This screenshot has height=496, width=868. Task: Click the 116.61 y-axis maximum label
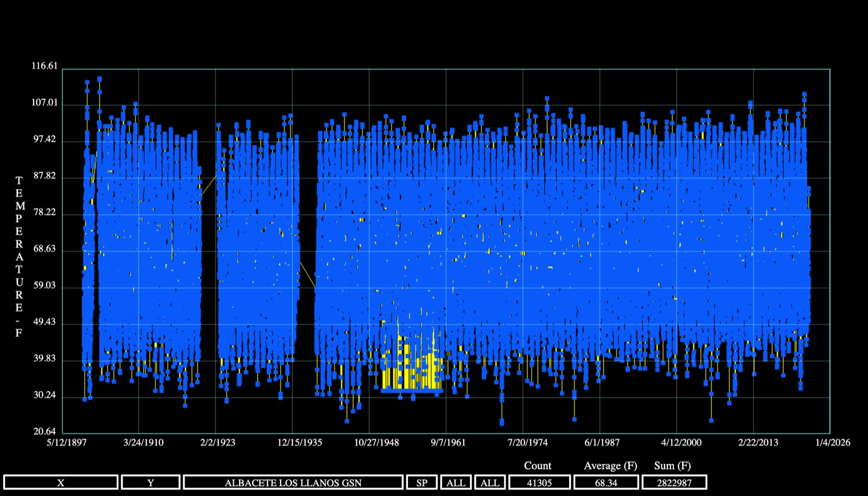pyautogui.click(x=44, y=66)
